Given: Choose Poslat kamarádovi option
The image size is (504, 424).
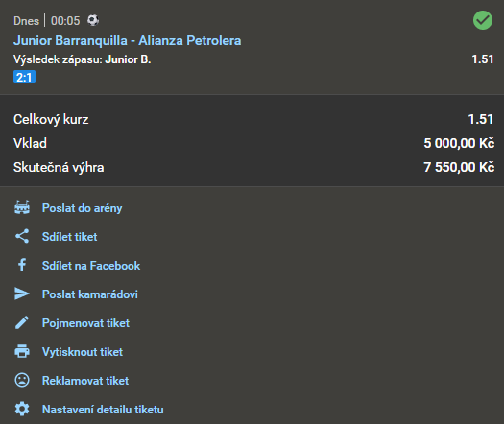Looking at the screenshot, I should (x=90, y=294).
